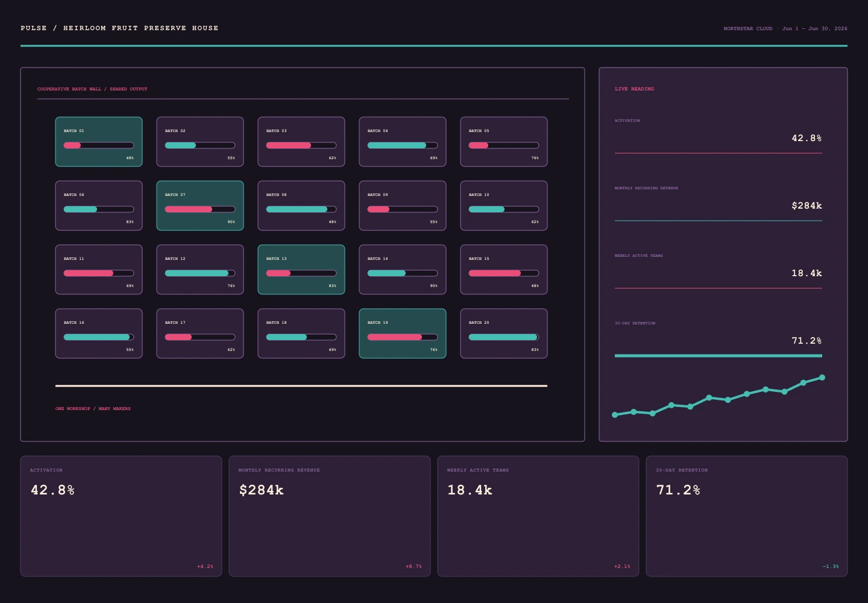Select the Batch 02 card title
Image resolution: width=868 pixels, height=603 pixels.
click(175, 131)
